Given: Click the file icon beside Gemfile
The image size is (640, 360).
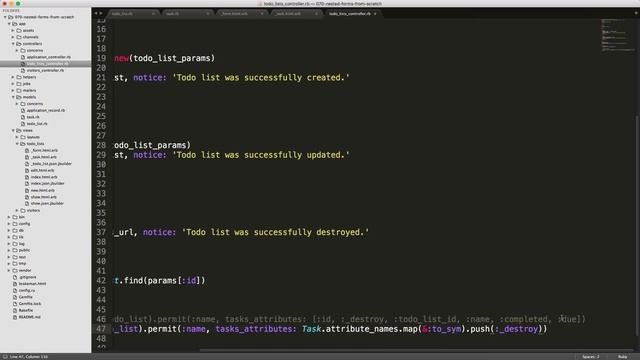Looking at the screenshot, I should 15,297.
